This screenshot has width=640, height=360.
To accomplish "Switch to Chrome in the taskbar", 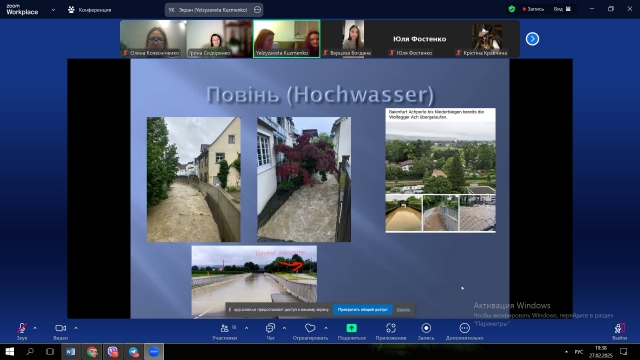I will pos(92,351).
